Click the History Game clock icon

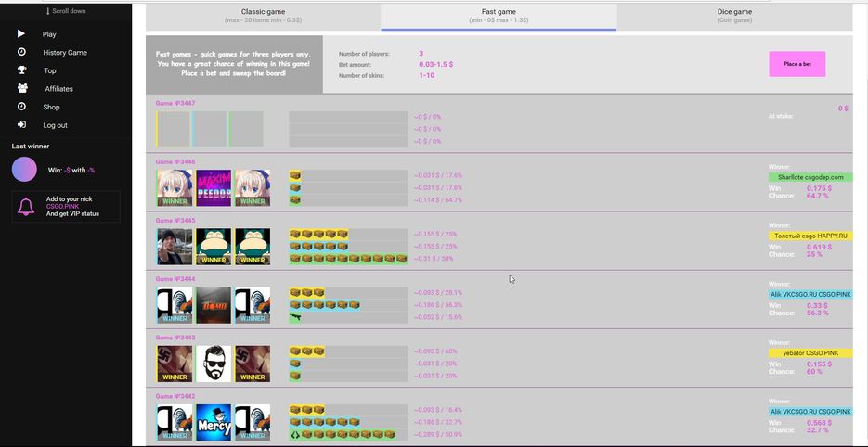(x=21, y=52)
